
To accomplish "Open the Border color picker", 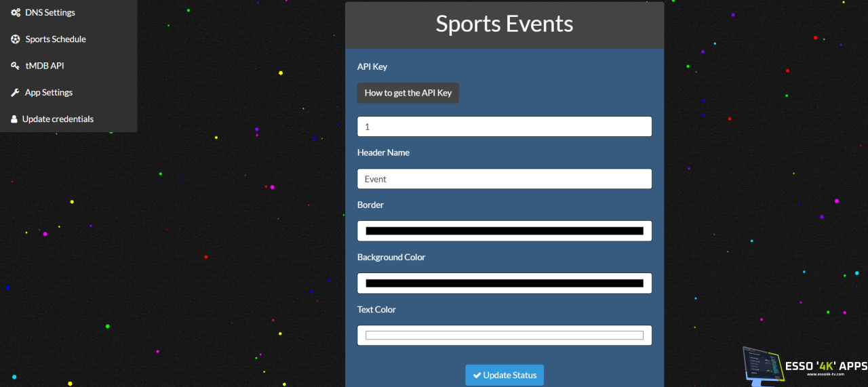I will (504, 231).
